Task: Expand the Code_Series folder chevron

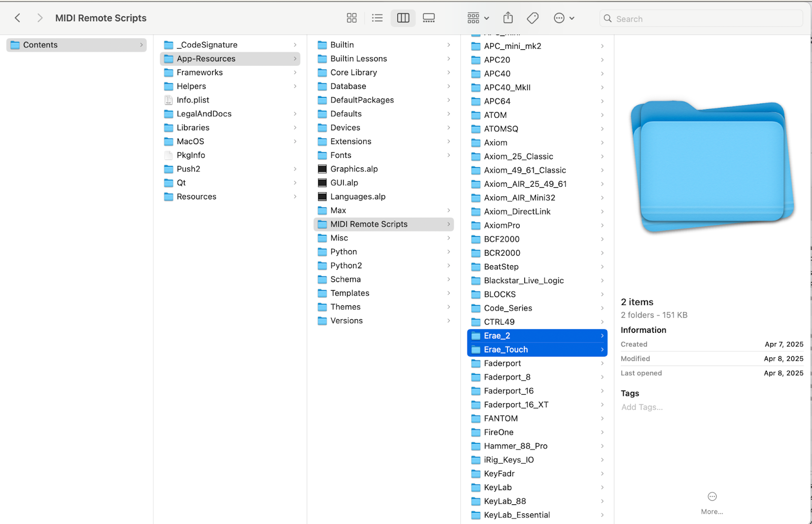Action: [x=602, y=308]
